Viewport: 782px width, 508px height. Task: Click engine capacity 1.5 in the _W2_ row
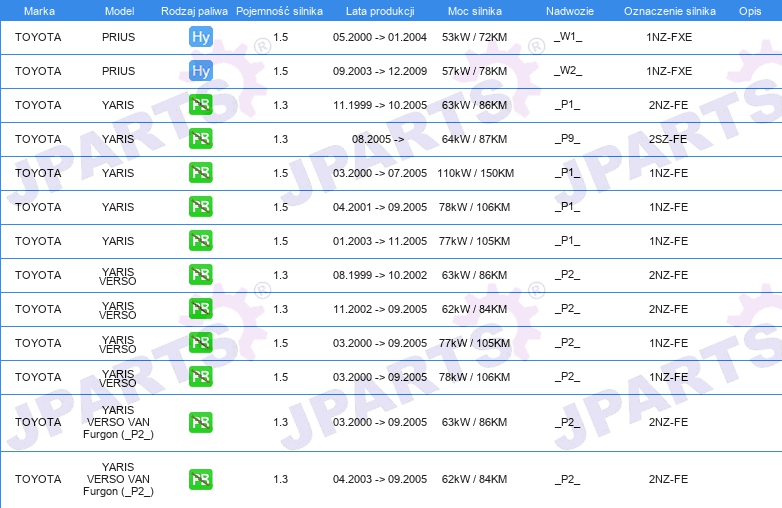pyautogui.click(x=280, y=71)
